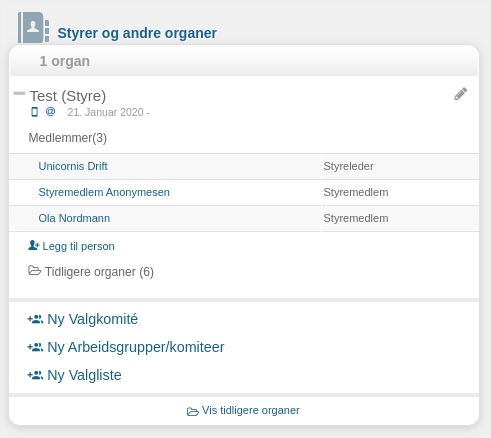Toggle the Medlemmer(3) section
The image size is (491, 438).
(68, 138)
